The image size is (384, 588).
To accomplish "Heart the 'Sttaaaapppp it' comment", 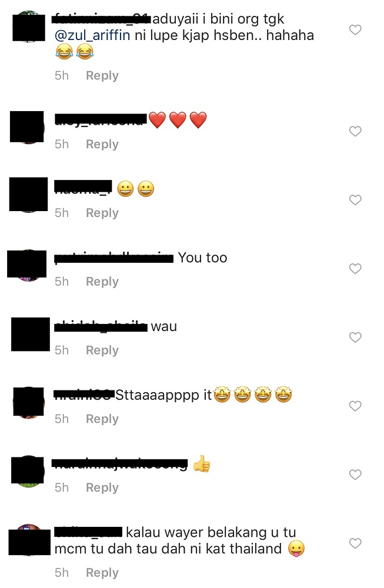I will (x=355, y=406).
